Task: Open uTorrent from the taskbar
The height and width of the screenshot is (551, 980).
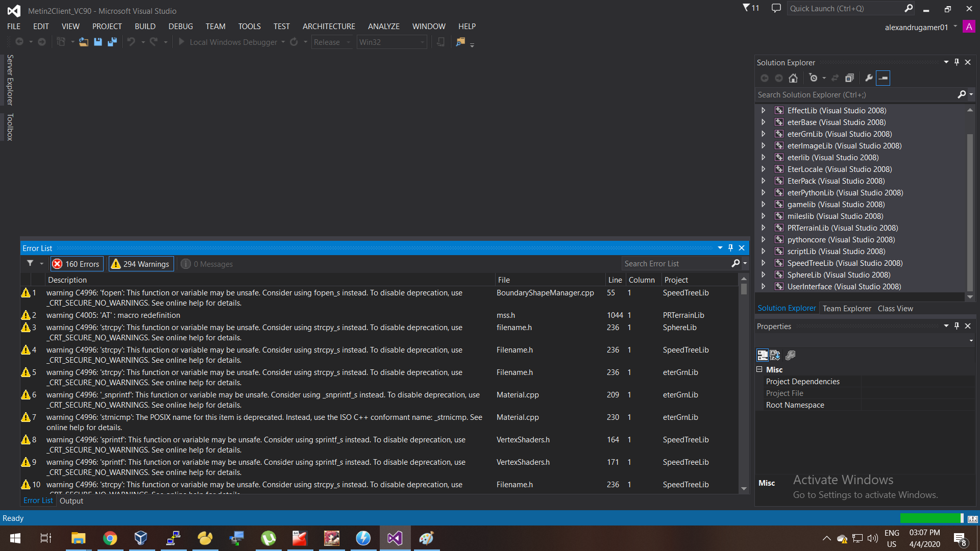Action: pos(268,538)
